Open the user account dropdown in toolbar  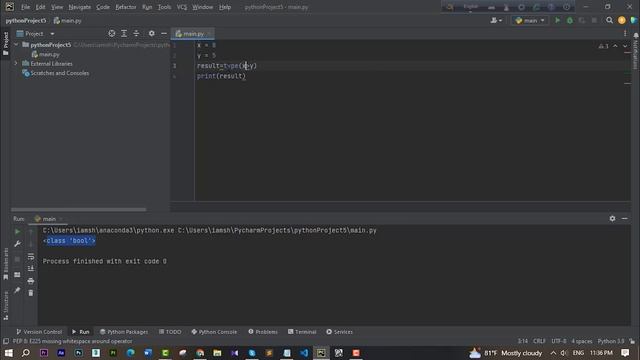tap(496, 20)
